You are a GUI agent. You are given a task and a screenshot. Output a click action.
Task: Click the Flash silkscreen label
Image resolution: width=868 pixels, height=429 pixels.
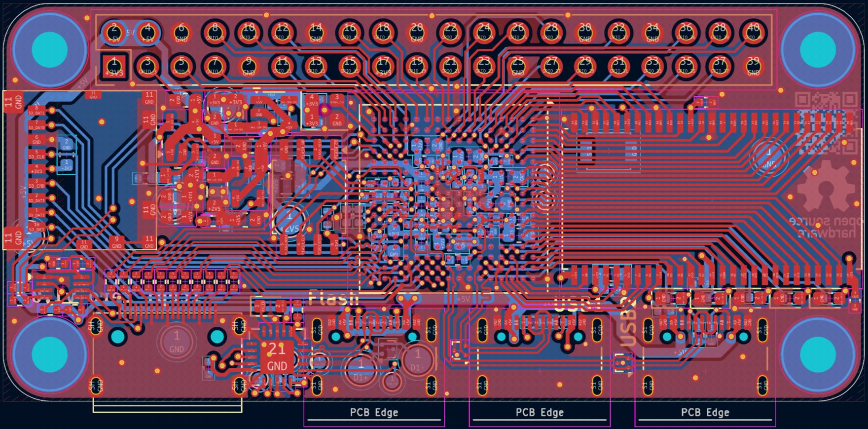[333, 298]
